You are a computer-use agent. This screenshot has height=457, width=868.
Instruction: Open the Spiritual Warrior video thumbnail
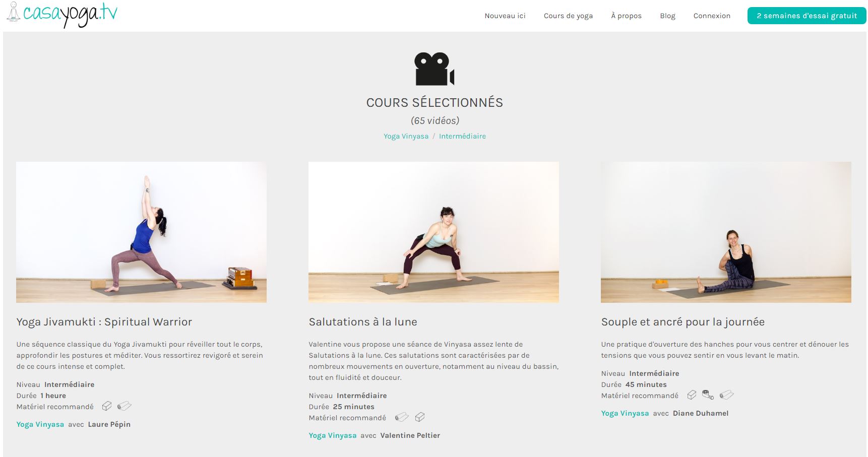coord(141,232)
